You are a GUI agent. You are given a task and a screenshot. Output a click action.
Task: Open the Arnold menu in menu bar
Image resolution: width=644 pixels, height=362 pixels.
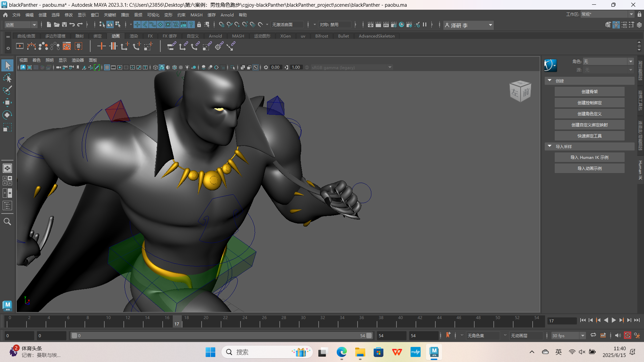[x=227, y=15]
